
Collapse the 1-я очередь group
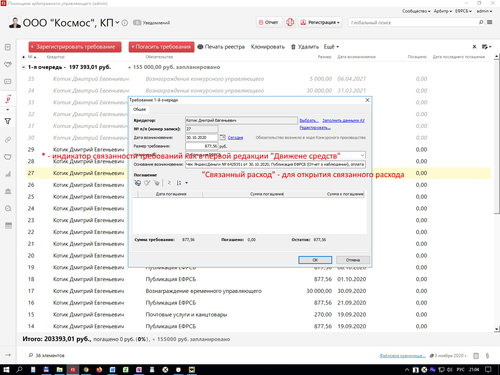23,67
